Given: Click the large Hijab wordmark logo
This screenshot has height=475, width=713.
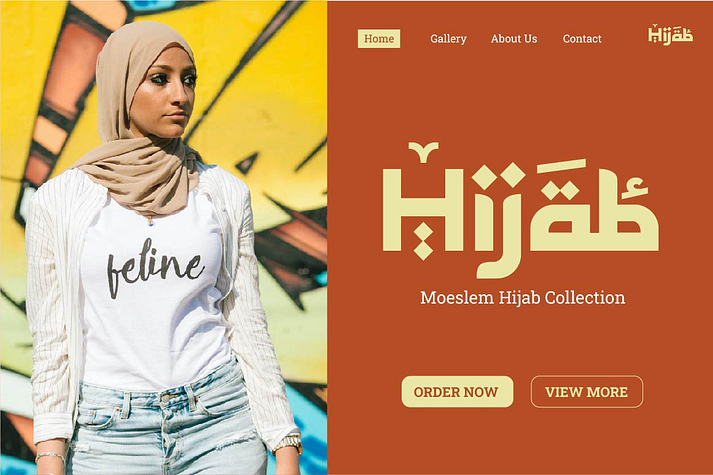Looking at the screenshot, I should pos(521,210).
